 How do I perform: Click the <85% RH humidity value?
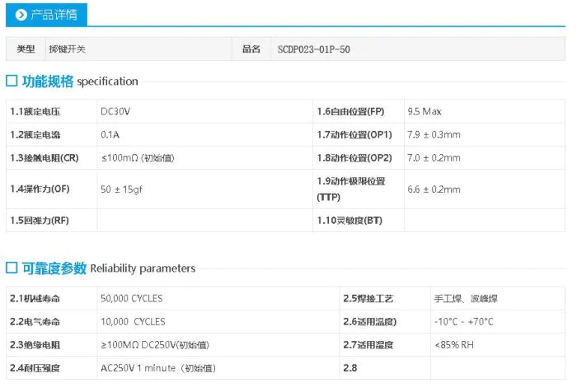click(453, 344)
